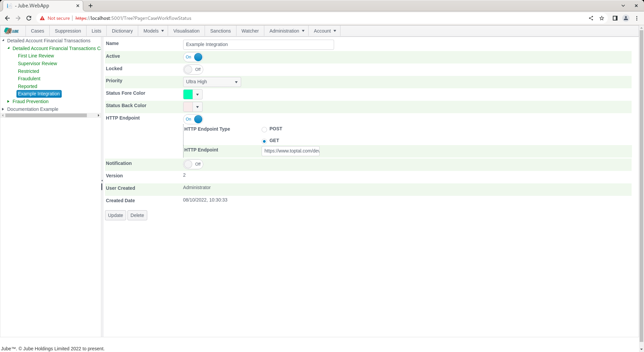Open the Sanctions menu item
644x352 pixels.
[220, 31]
